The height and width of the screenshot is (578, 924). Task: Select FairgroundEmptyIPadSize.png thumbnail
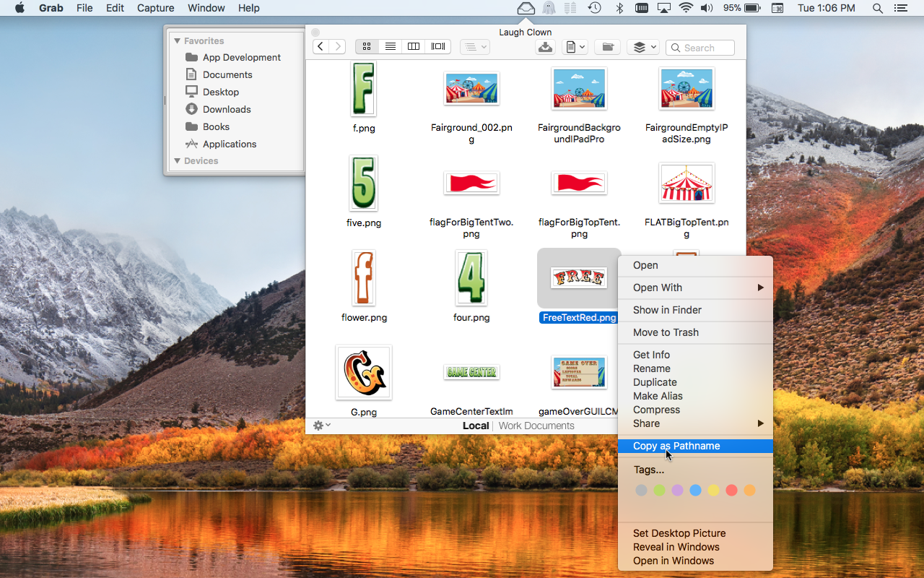click(x=687, y=88)
